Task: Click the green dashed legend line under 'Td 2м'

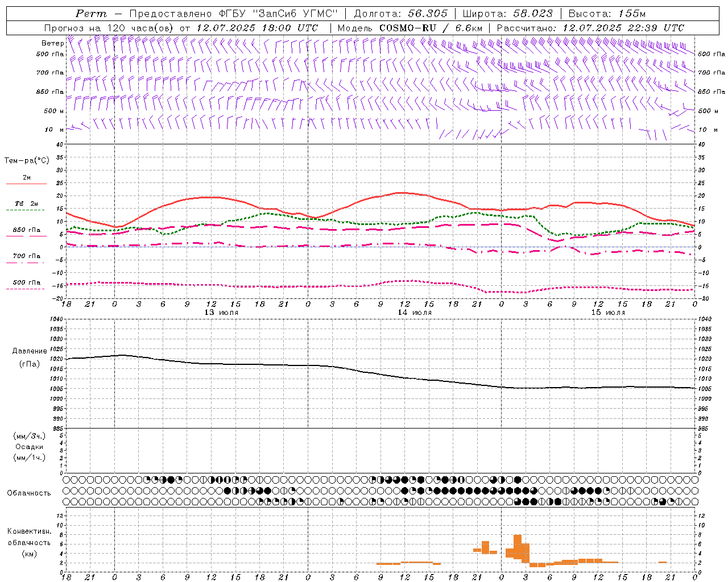Action: coord(26,210)
